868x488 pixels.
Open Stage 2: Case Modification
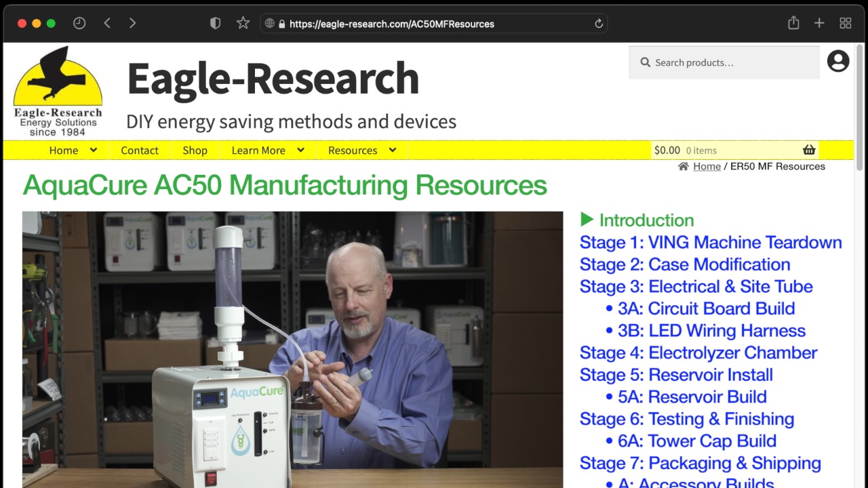click(685, 264)
